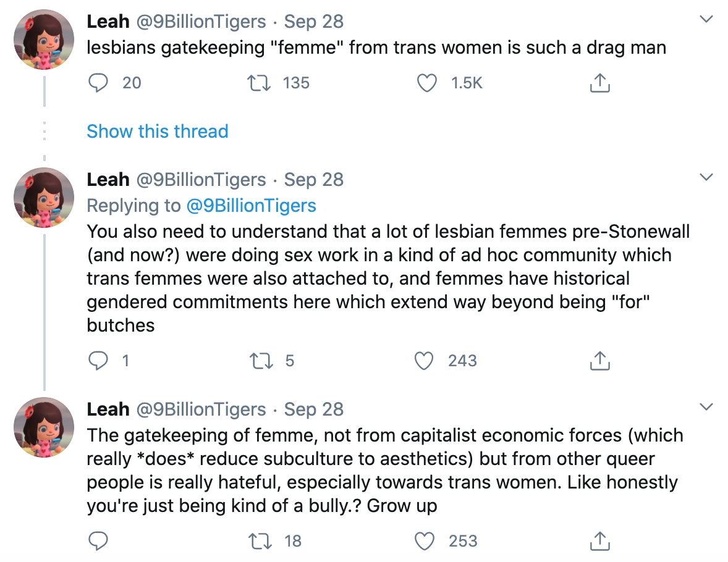Click the "Show this thread" link
The height and width of the screenshot is (562, 728).
click(x=158, y=131)
